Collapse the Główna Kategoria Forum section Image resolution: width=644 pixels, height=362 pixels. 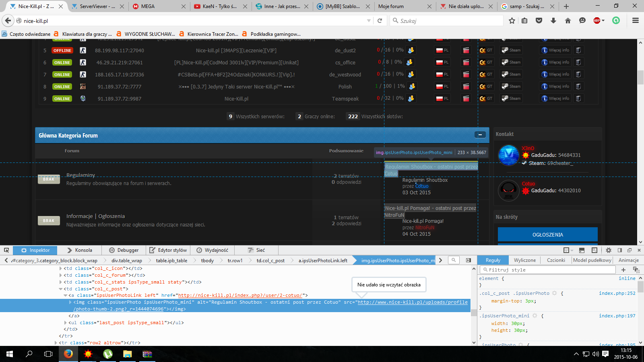[480, 135]
